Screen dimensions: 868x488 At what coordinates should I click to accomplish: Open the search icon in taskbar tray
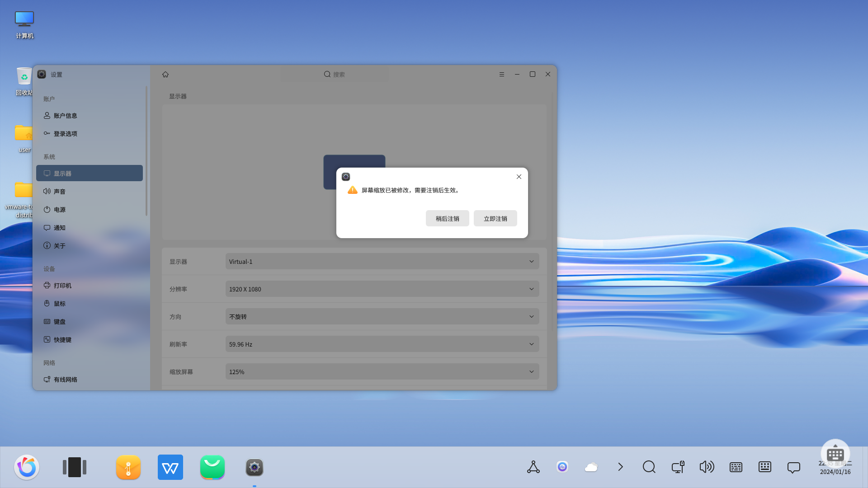pos(649,467)
